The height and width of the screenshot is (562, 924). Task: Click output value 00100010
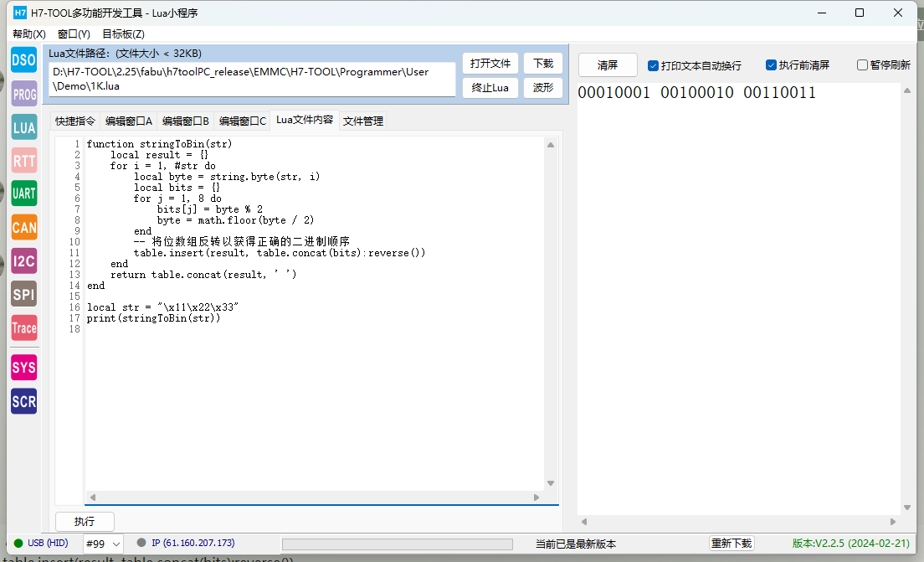(696, 93)
